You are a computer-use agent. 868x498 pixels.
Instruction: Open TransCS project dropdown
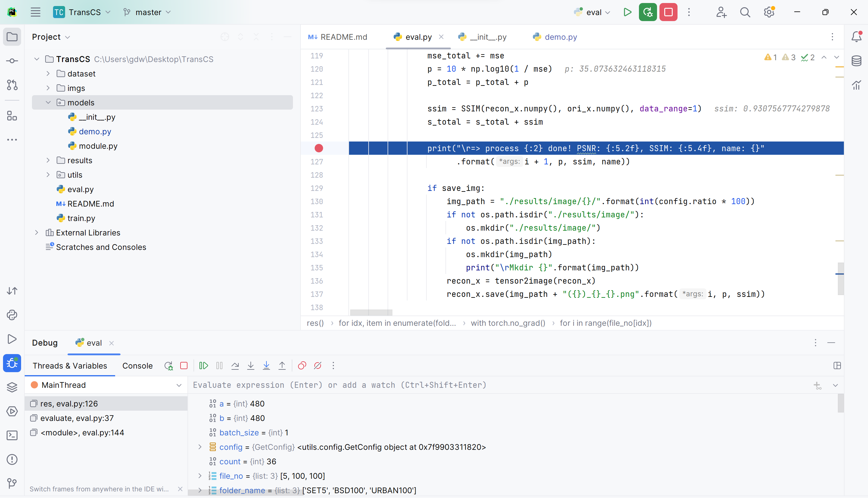82,12
